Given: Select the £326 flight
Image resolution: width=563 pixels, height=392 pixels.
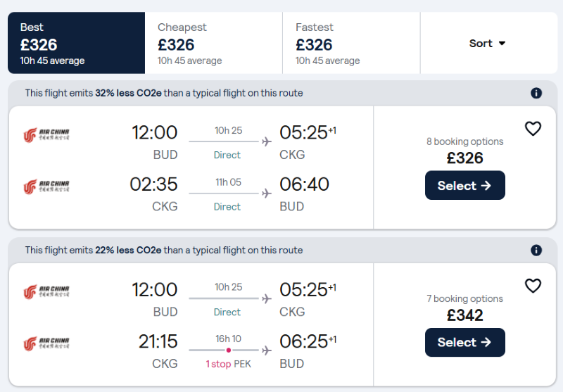Looking at the screenshot, I should tap(464, 186).
